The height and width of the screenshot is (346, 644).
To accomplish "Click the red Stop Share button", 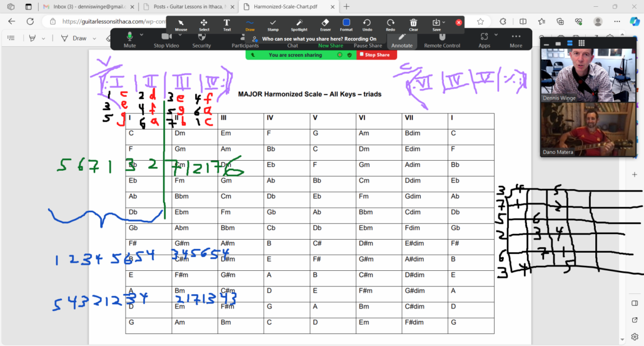I will [x=376, y=55].
